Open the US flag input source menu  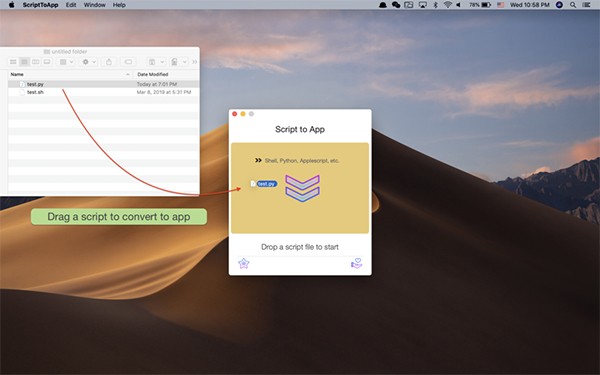pos(501,5)
